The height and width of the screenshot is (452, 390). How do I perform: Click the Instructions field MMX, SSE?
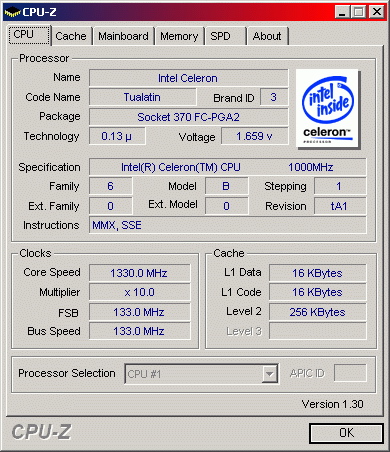[228, 225]
